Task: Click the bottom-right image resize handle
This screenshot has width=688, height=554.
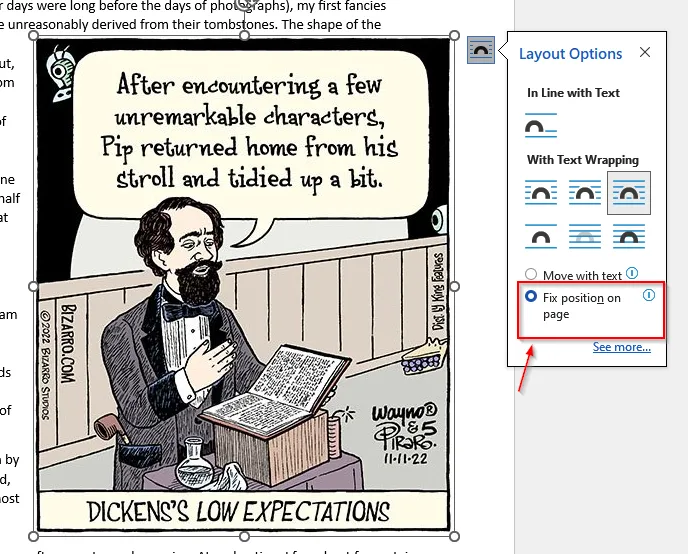Action: pyautogui.click(x=455, y=536)
